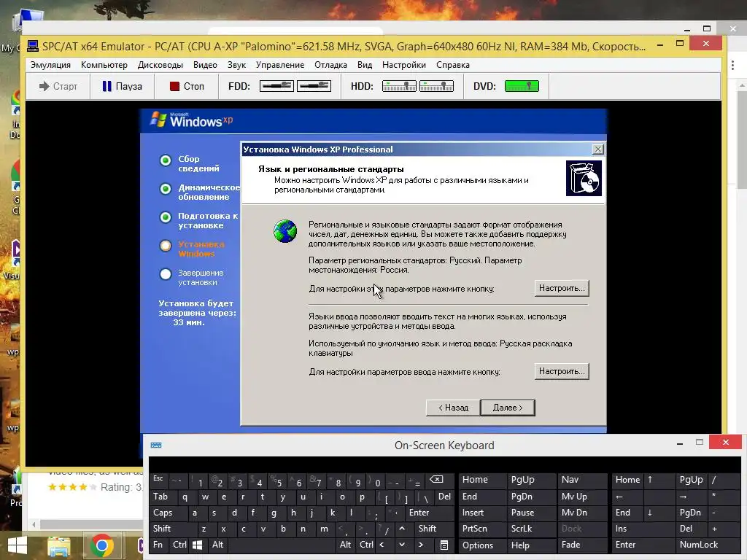Click the green DVD drive icon
Screen dimensions: 747x560
tap(522, 86)
